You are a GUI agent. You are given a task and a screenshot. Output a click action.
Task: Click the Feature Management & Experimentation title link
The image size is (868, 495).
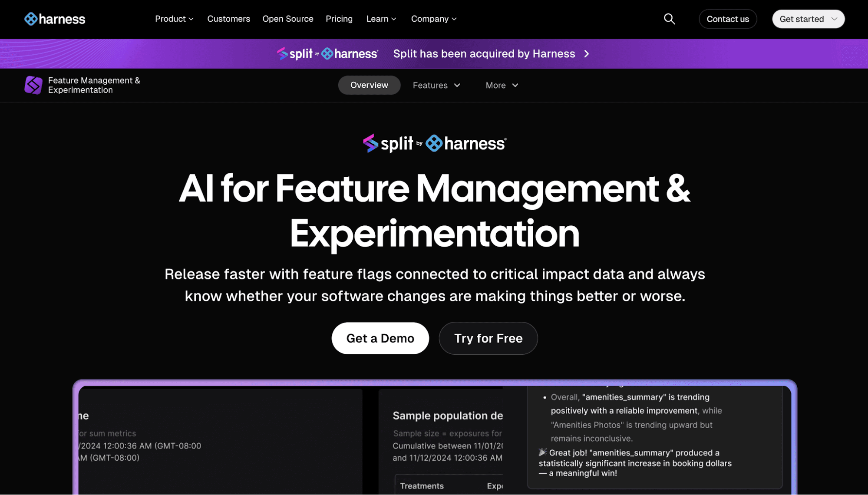(x=94, y=85)
